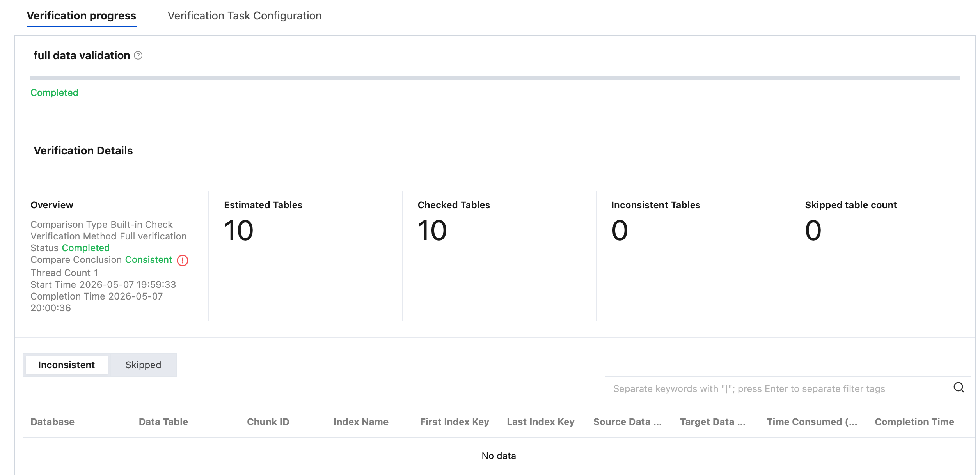Image resolution: width=980 pixels, height=475 pixels.
Task: Click the Thread Count 1 line
Action: [64, 273]
